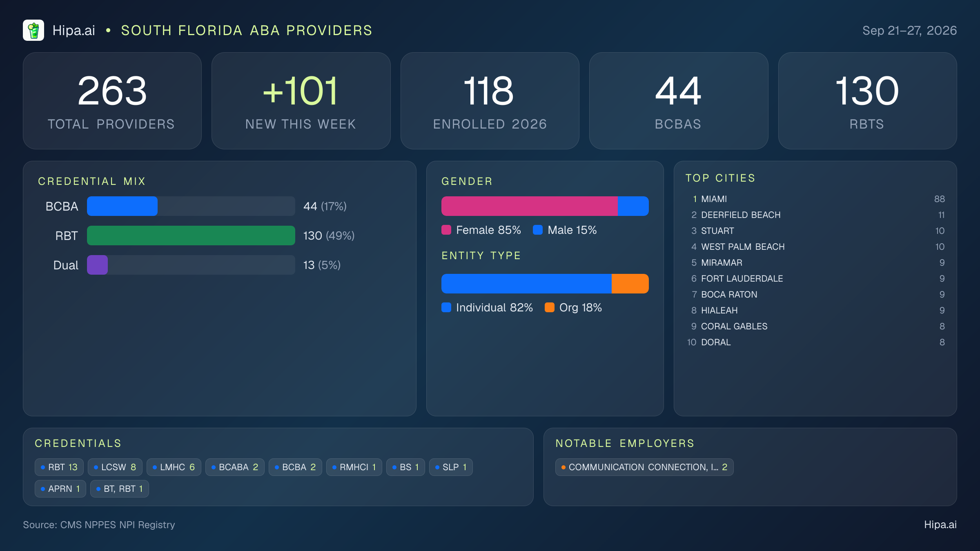Select the MIRAMAR city row
The height and width of the screenshot is (551, 980).
(815, 262)
